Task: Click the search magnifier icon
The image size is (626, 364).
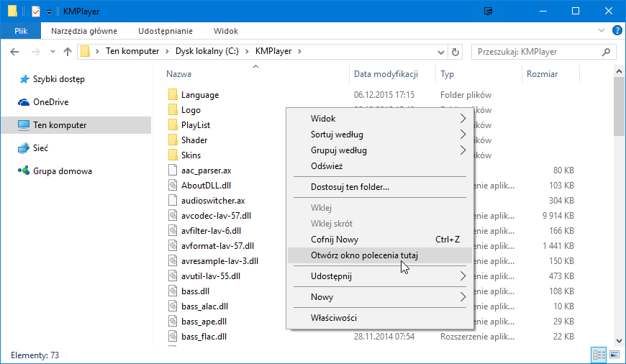Action: [x=606, y=52]
